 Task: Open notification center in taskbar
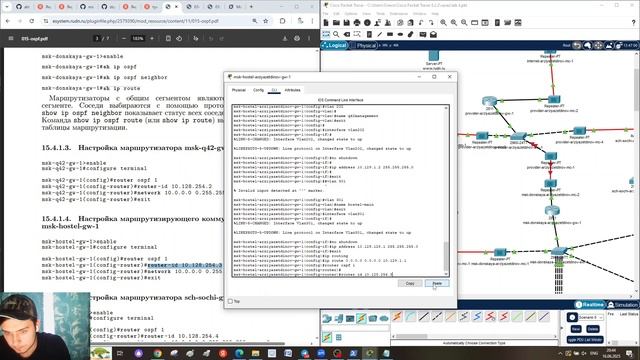(x=630, y=353)
